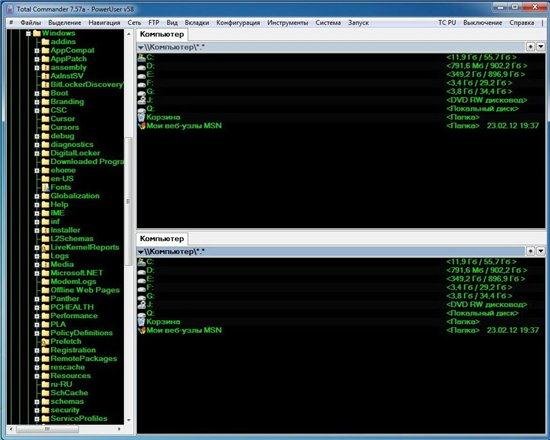550x440 pixels.
Task: Switch to the upper Компьютер tab
Action: point(162,34)
